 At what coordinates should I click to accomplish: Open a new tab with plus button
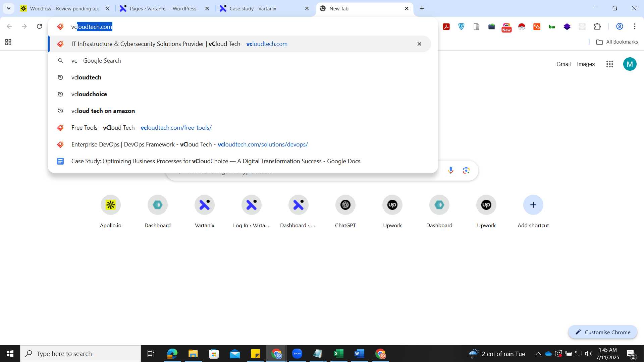point(422,8)
